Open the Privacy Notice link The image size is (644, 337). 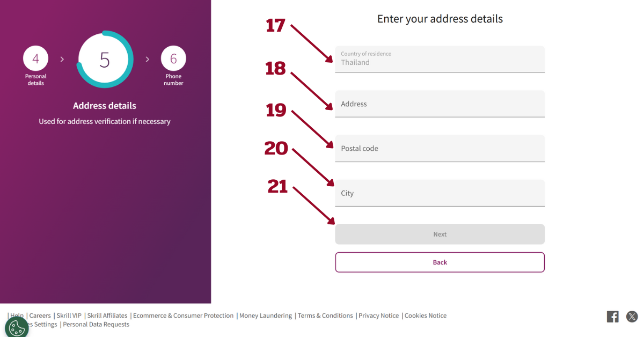[379, 316]
